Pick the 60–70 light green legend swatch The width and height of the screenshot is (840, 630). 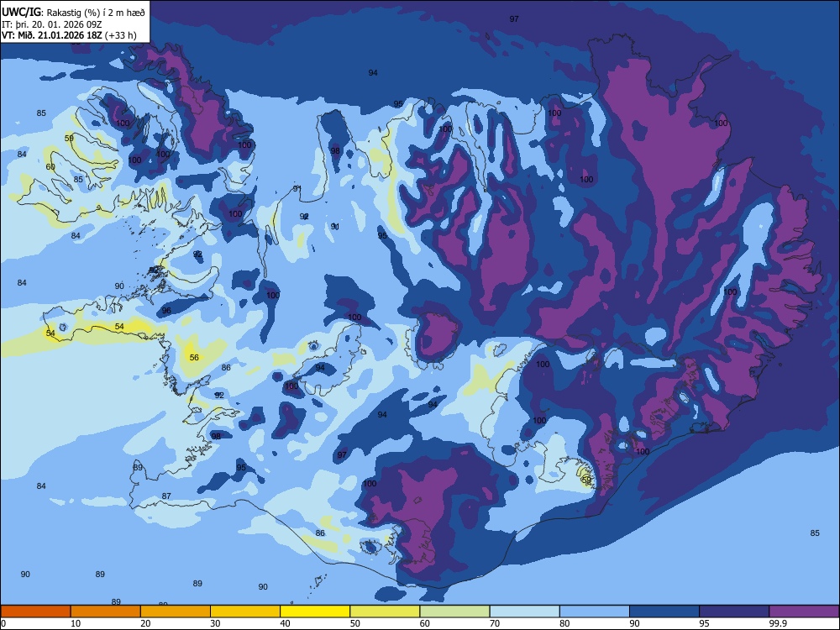pyautogui.click(x=454, y=612)
